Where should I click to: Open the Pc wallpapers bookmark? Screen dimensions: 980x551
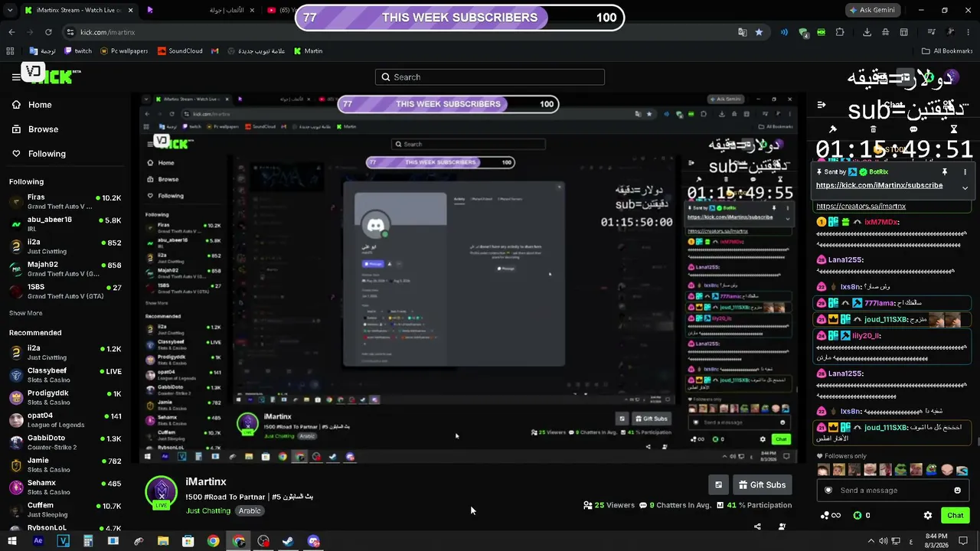coord(124,51)
